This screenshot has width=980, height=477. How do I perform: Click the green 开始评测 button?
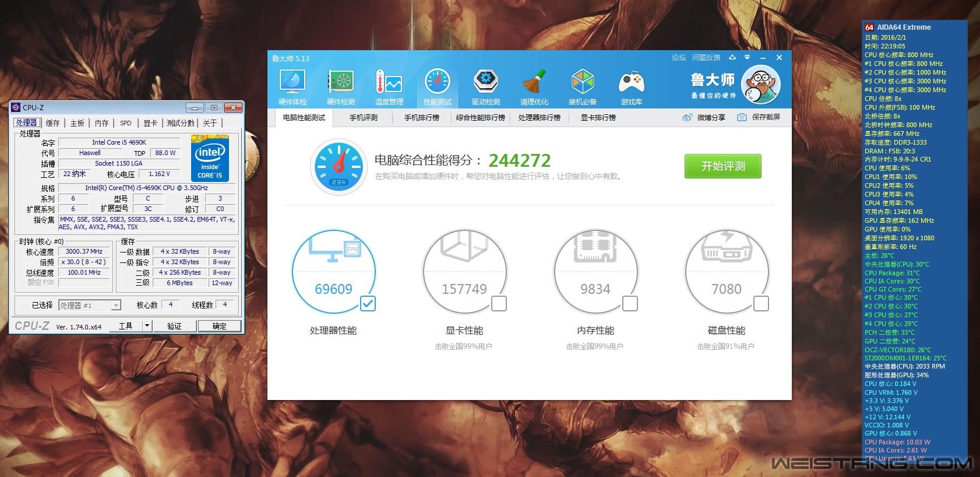tap(723, 166)
